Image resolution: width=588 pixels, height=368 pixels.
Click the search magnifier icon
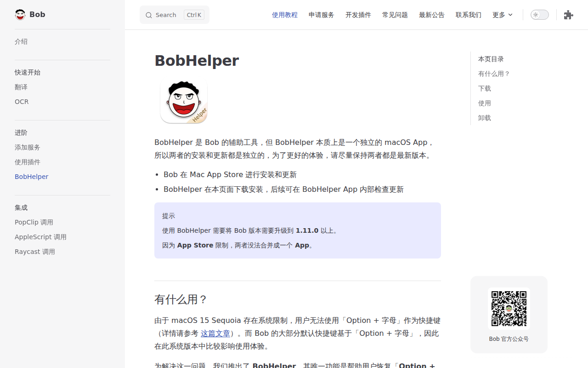click(x=149, y=15)
